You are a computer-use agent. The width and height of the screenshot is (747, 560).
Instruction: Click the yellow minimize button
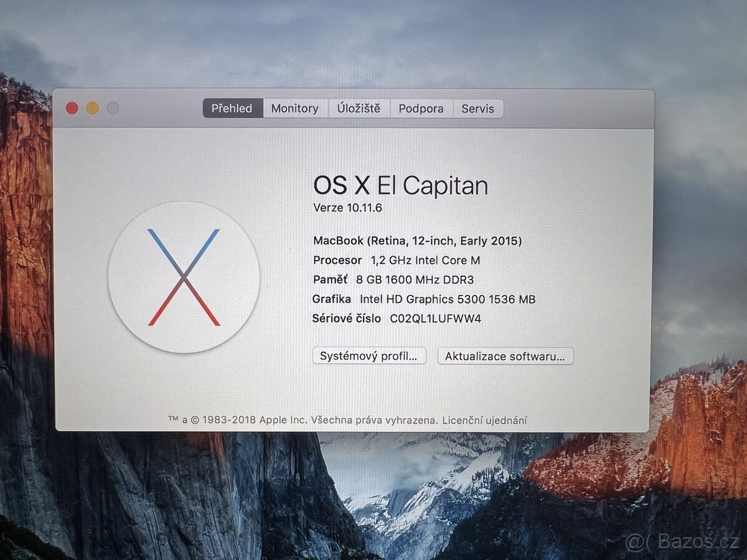click(x=92, y=107)
